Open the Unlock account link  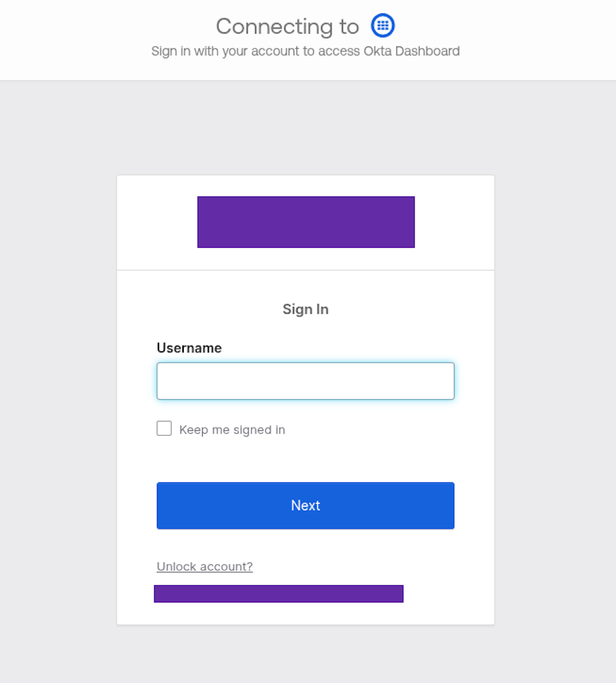pyautogui.click(x=204, y=566)
